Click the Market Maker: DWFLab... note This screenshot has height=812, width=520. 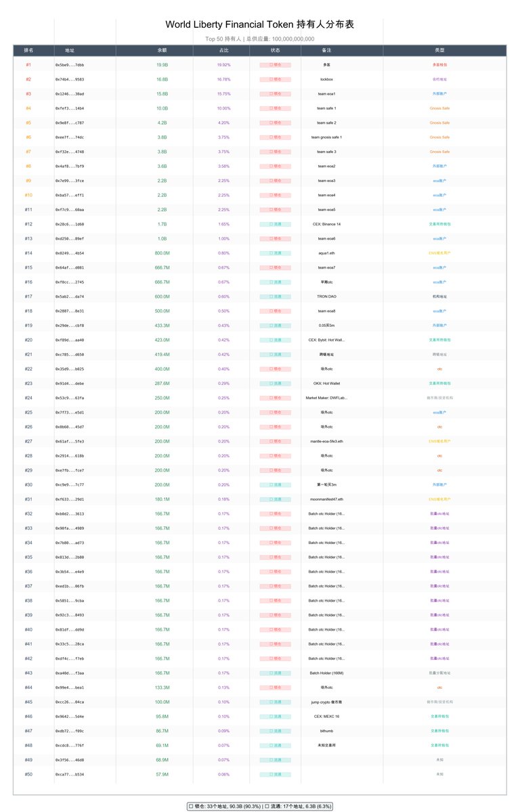[x=327, y=398]
